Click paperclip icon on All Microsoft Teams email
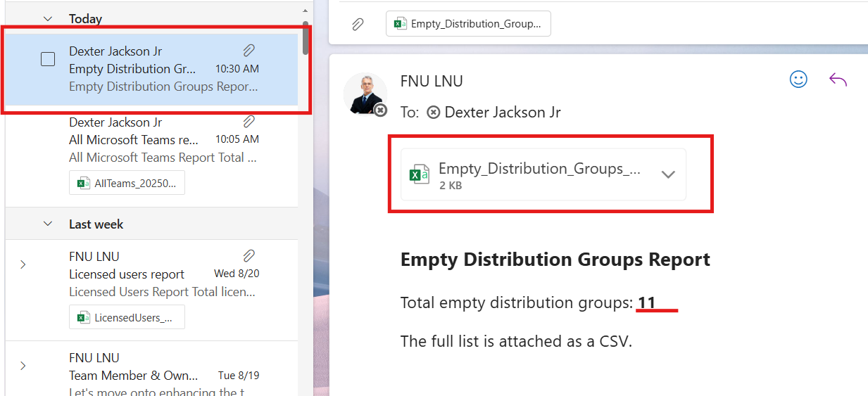Screen dimensions: 868x396 coord(249,122)
